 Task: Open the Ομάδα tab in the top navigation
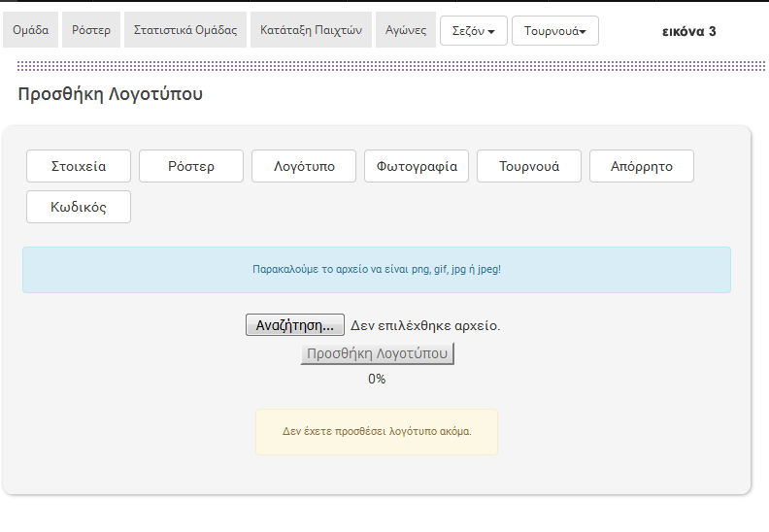pyautogui.click(x=31, y=30)
